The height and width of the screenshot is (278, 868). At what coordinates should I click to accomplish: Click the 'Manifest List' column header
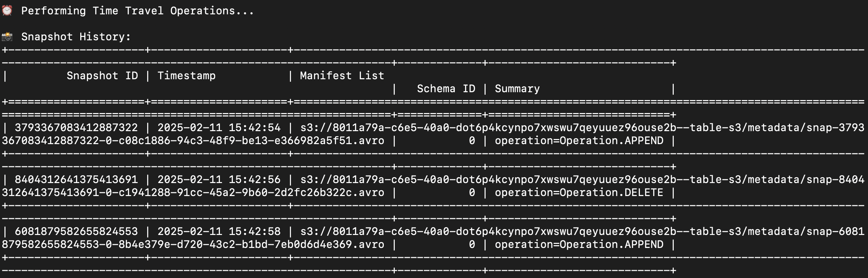[x=342, y=76]
